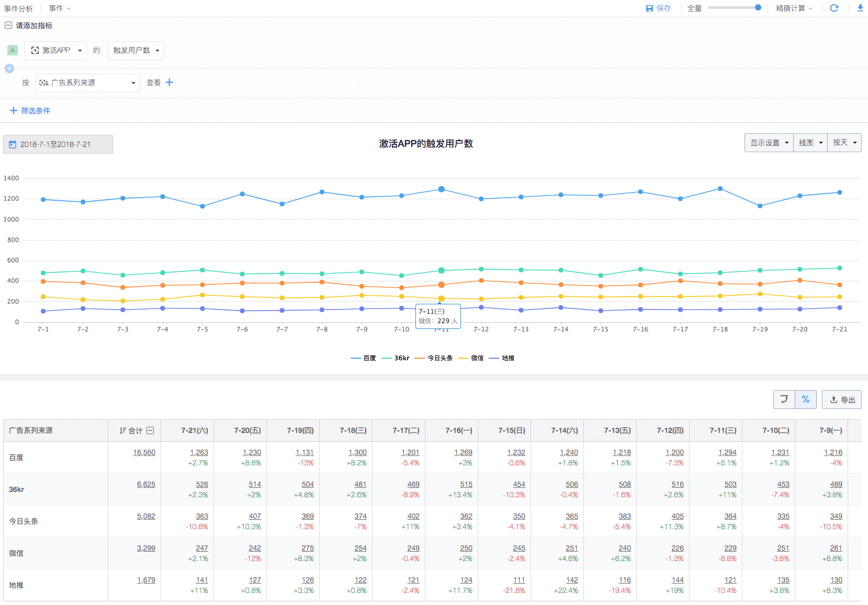Viewport: 868px width, 605px height.
Task: Toggle 36kr series in chart legend
Action: [x=396, y=358]
